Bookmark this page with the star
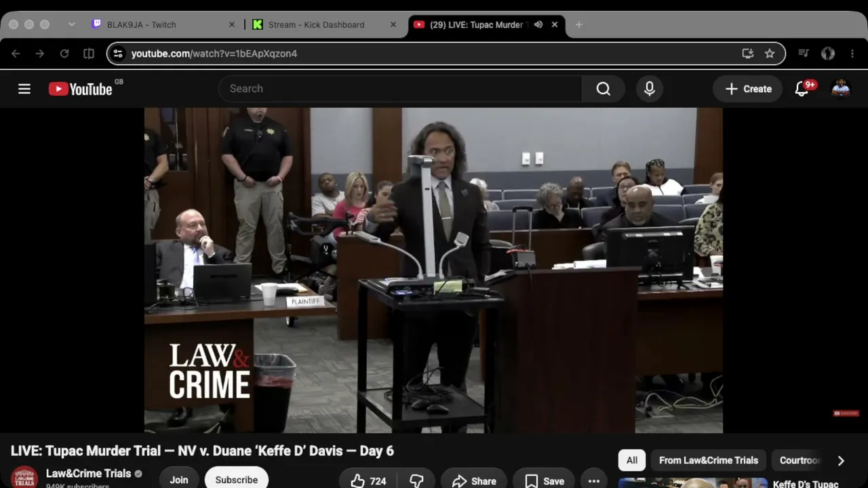The image size is (868, 488). pos(770,54)
